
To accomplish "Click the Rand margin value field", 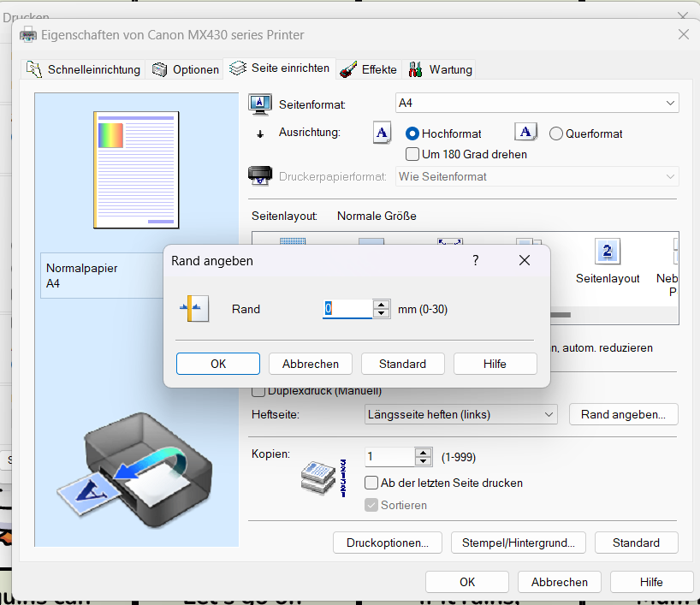I will (347, 309).
